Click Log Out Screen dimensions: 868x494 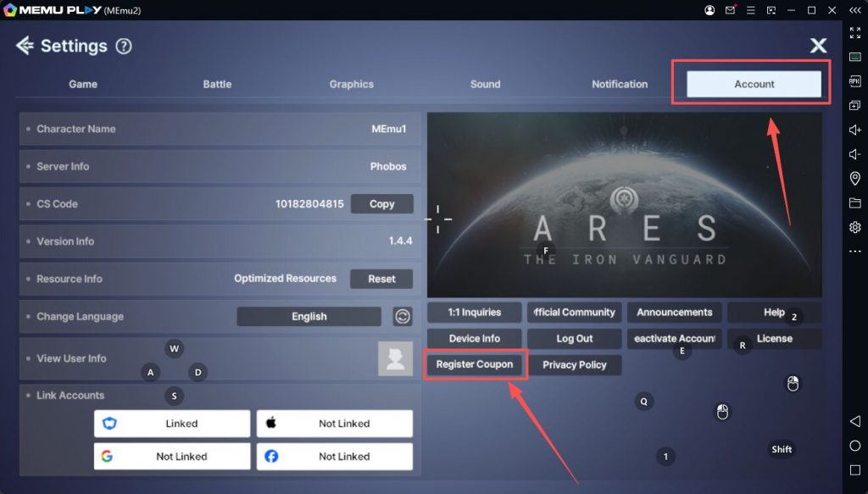click(x=574, y=339)
